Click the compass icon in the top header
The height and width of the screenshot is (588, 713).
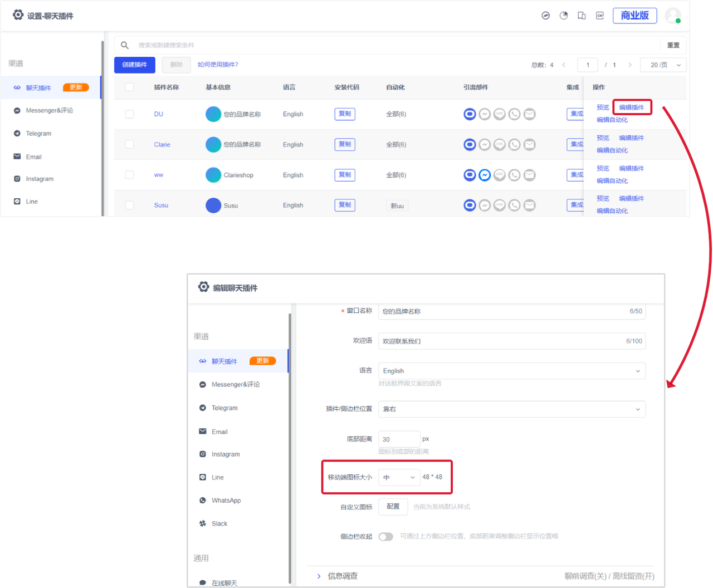(546, 16)
